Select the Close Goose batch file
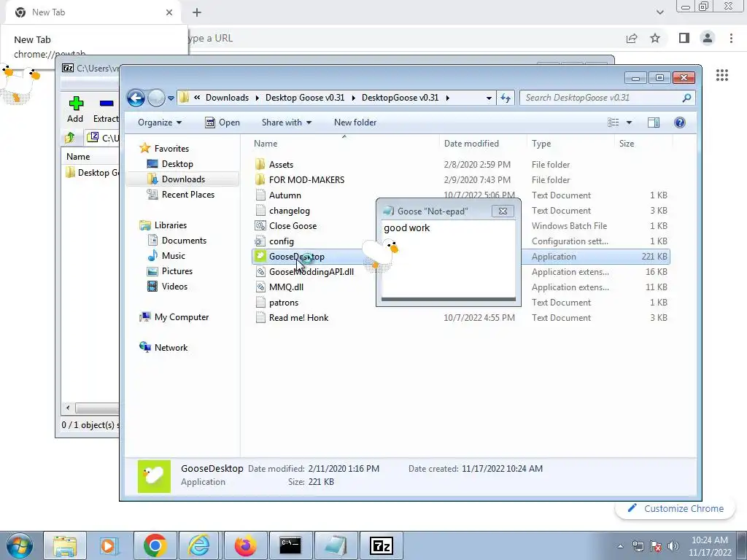747x560 pixels. pos(293,226)
